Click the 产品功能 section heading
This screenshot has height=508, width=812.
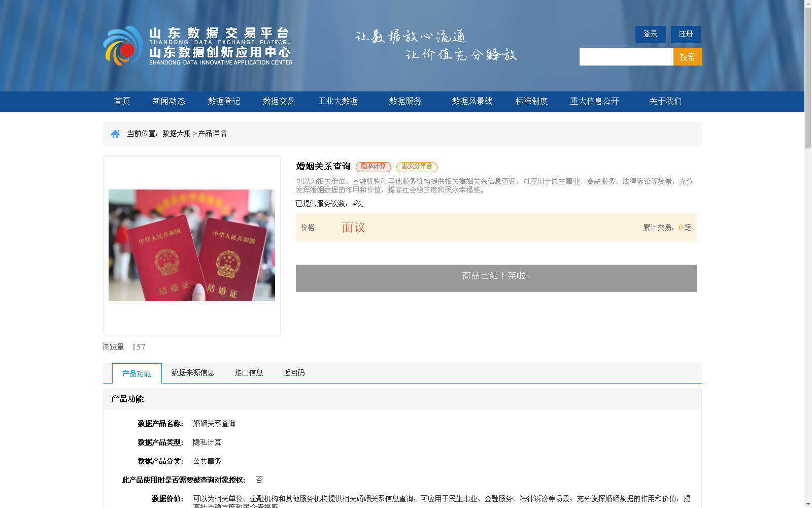coord(127,399)
